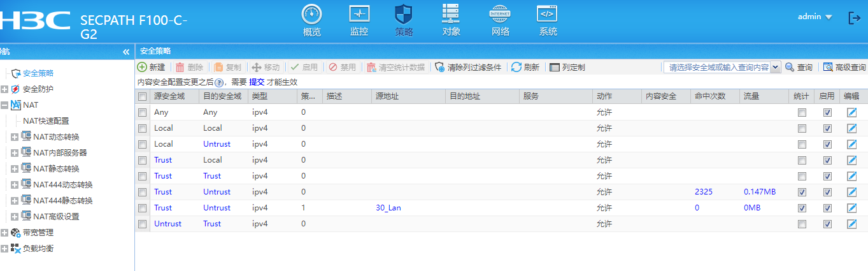The image size is (868, 271).
Task: Select the Local to Local row checkbox
Action: point(143,128)
